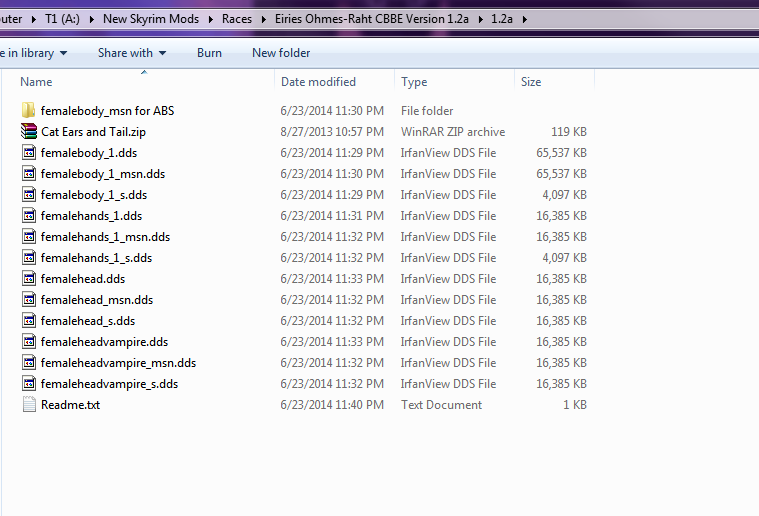The height and width of the screenshot is (516, 759).
Task: Select femalebody_1_msn.dds file name
Action: click(103, 174)
